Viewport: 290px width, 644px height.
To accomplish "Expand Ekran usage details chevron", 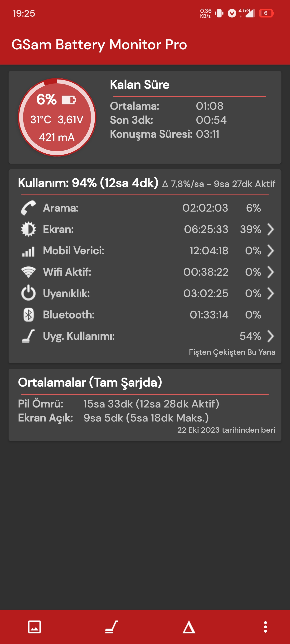I will pos(271,229).
